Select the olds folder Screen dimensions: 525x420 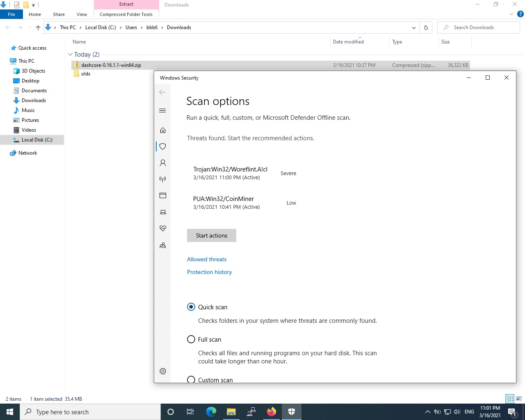[86, 74]
